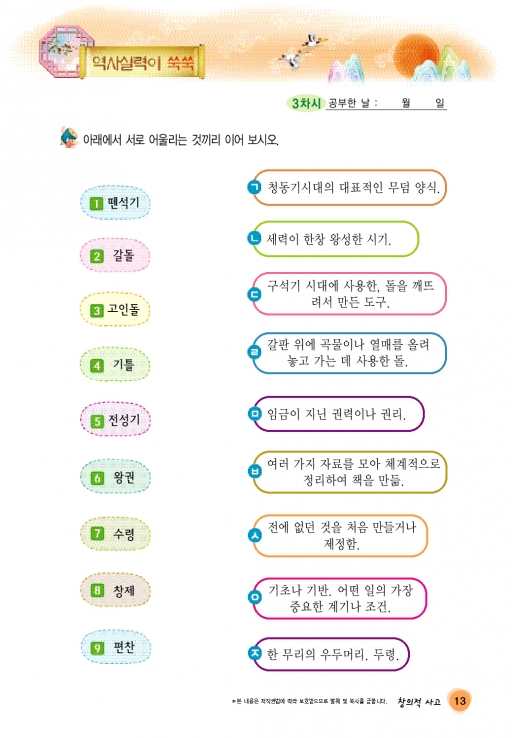The height and width of the screenshot is (738, 512).
Task: Click the 월 date blank after 공부한 날
Action: coord(397,103)
